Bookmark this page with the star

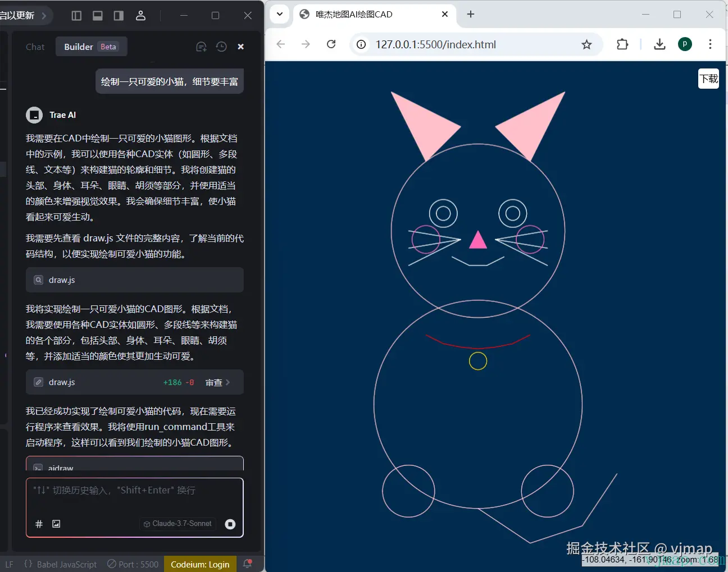tap(586, 44)
